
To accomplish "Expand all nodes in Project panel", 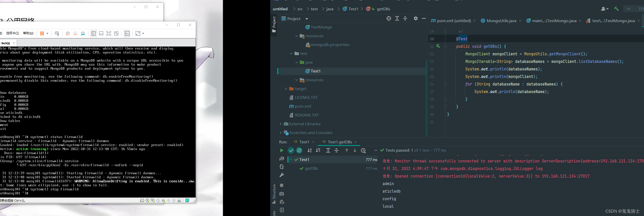I will point(397,18).
